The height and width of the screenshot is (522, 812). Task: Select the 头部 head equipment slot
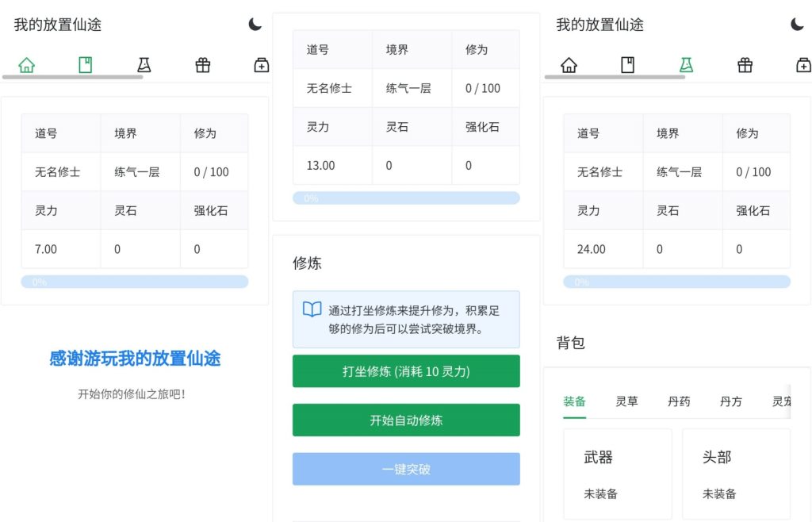736,474
